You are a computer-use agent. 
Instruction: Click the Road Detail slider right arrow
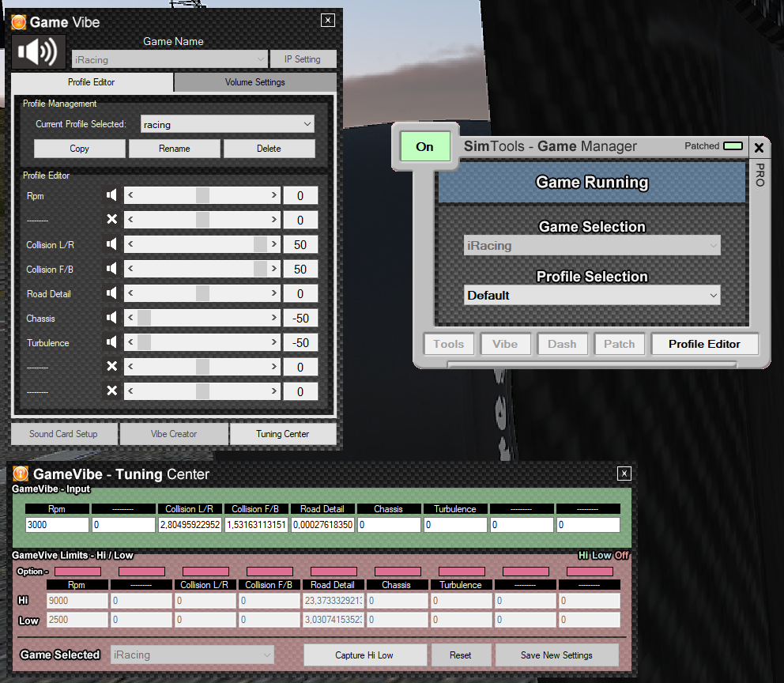coord(274,293)
